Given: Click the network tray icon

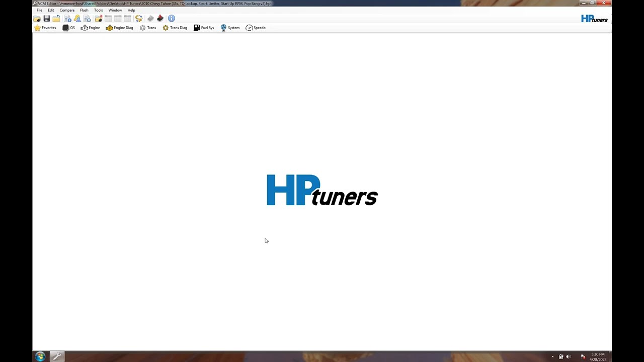Looking at the screenshot, I should coord(561,357).
